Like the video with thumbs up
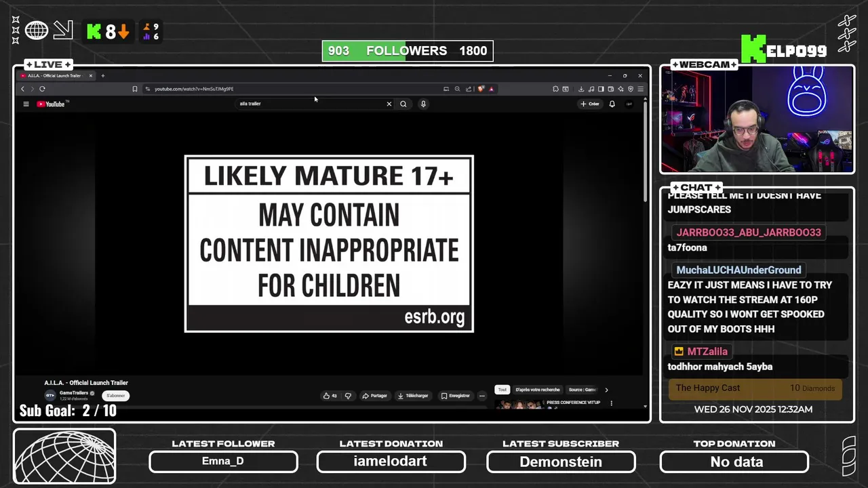The height and width of the screenshot is (488, 868). (x=330, y=396)
